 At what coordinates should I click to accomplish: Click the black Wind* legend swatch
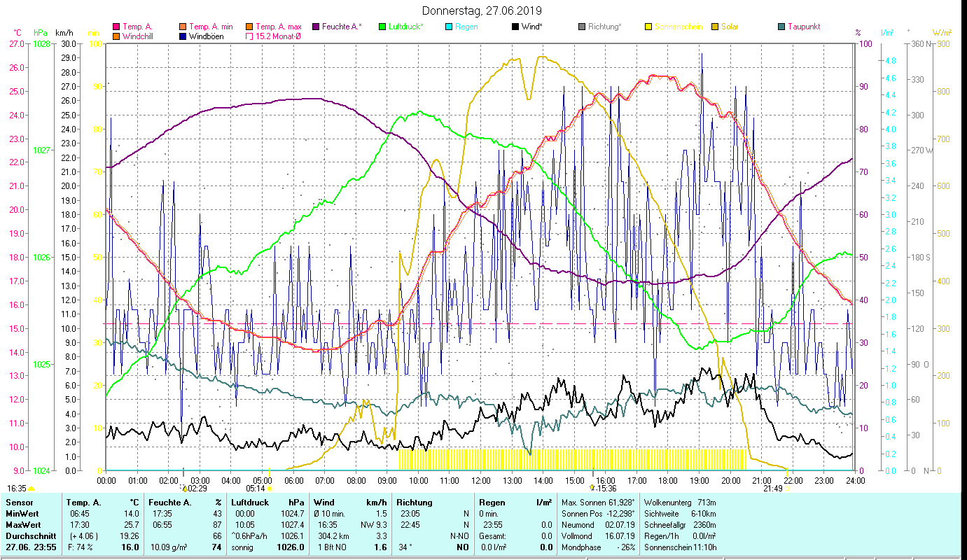click(515, 27)
